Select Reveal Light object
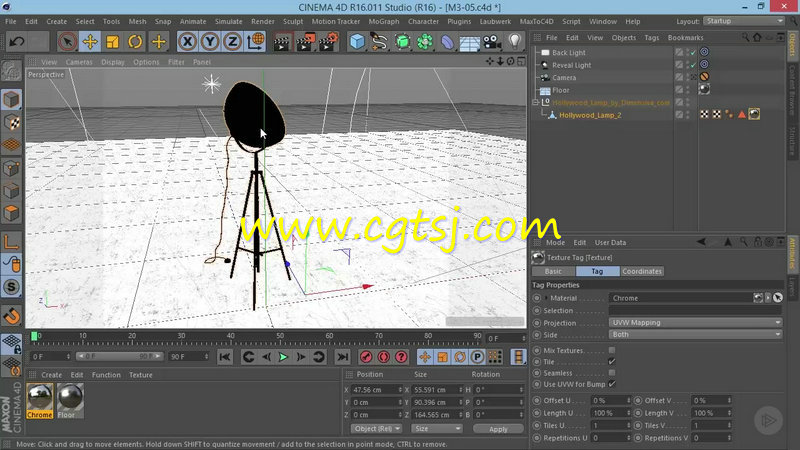This screenshot has width=800, height=450. 571,65
